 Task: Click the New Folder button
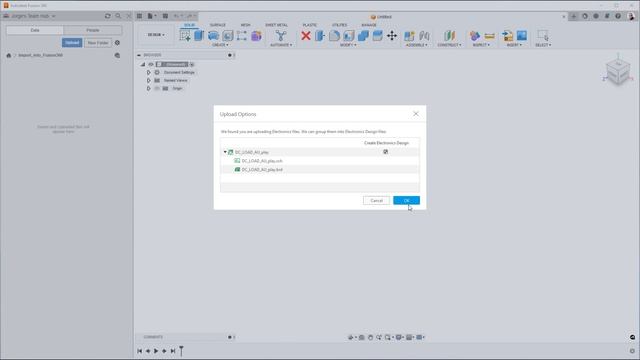pos(98,42)
